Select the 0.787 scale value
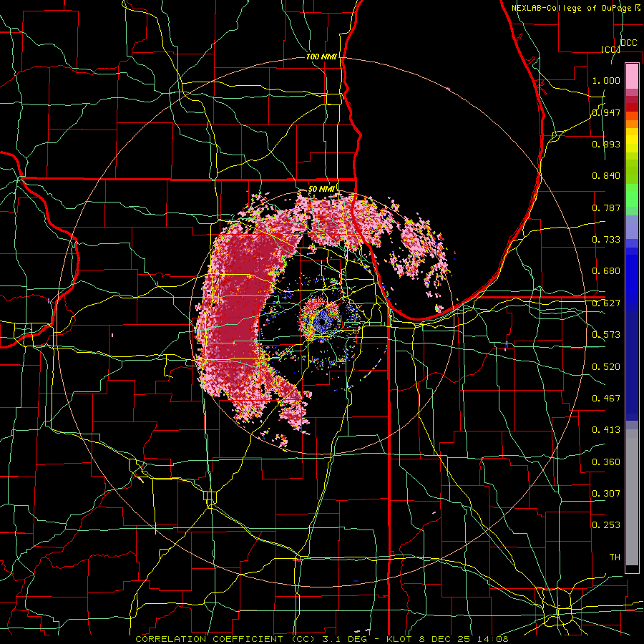Viewport: 644px width, 644px height. pos(606,208)
